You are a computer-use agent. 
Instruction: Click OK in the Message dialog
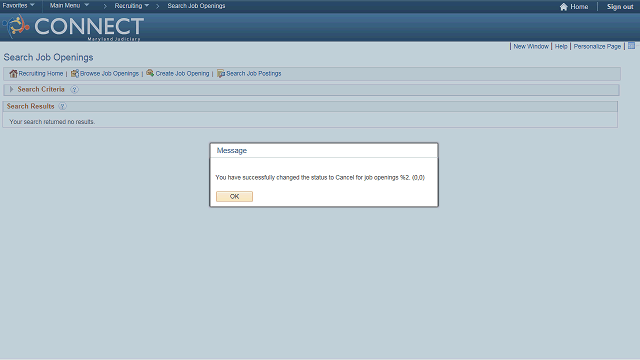[x=234, y=196]
